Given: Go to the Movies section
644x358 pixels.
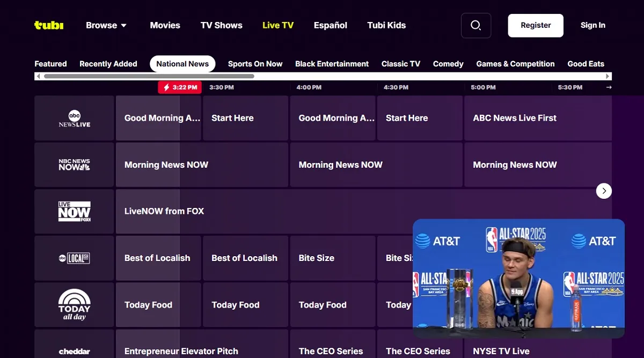Looking at the screenshot, I should click(x=165, y=25).
